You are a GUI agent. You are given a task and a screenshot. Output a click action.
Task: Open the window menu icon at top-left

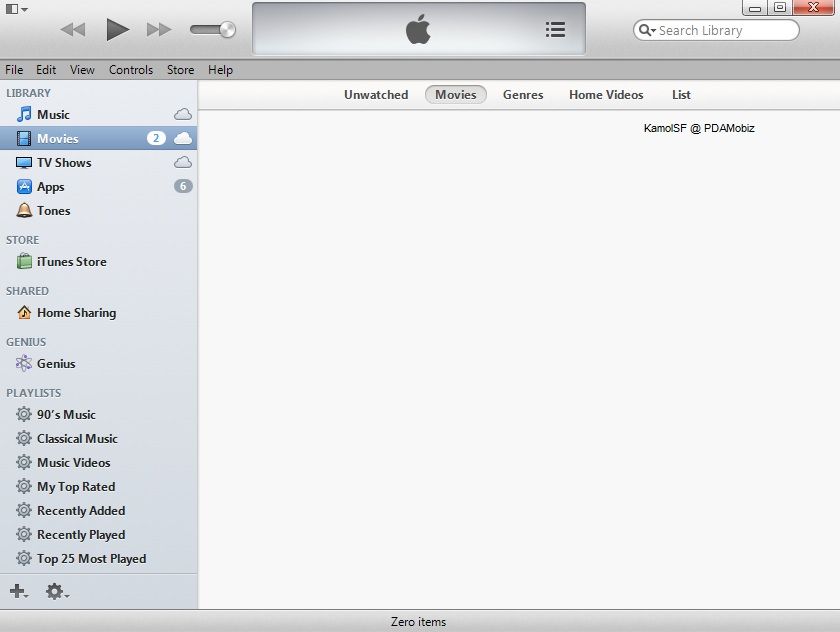pos(16,9)
